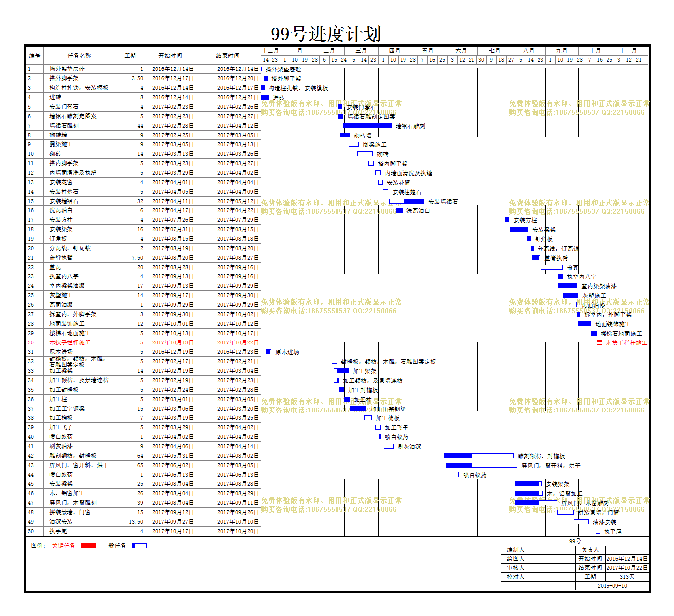
Task: Click the 工期 column header
Action: (x=130, y=56)
